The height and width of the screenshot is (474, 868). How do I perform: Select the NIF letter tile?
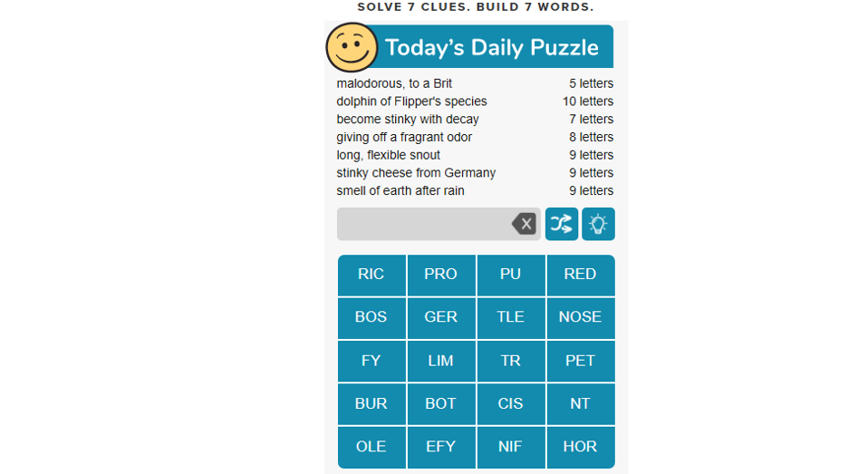[x=510, y=447]
